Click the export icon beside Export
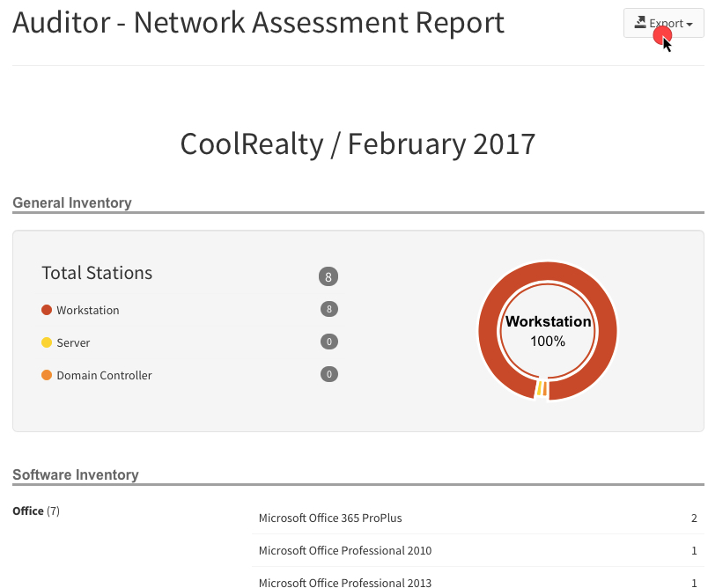The width and height of the screenshot is (708, 588). (640, 22)
